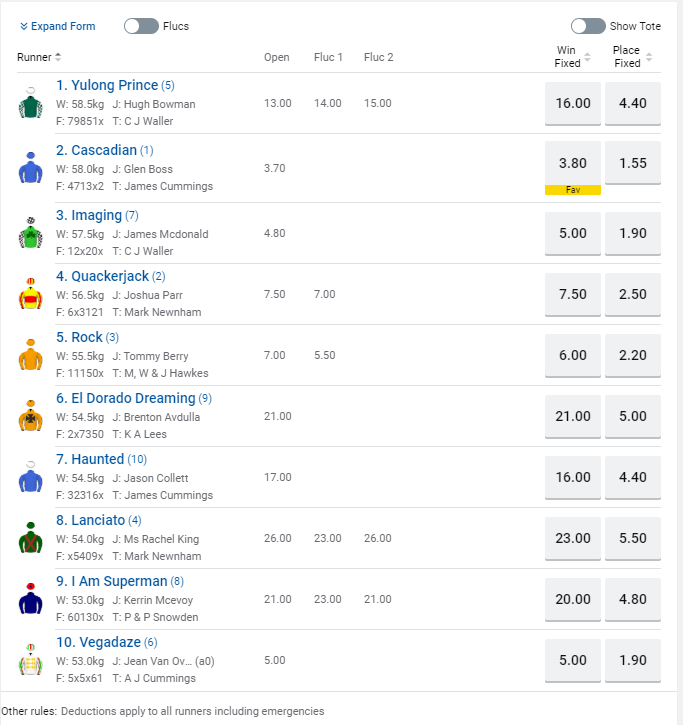Click Vegadaze checkered silks icon
The width and height of the screenshot is (683, 725).
click(x=31, y=660)
